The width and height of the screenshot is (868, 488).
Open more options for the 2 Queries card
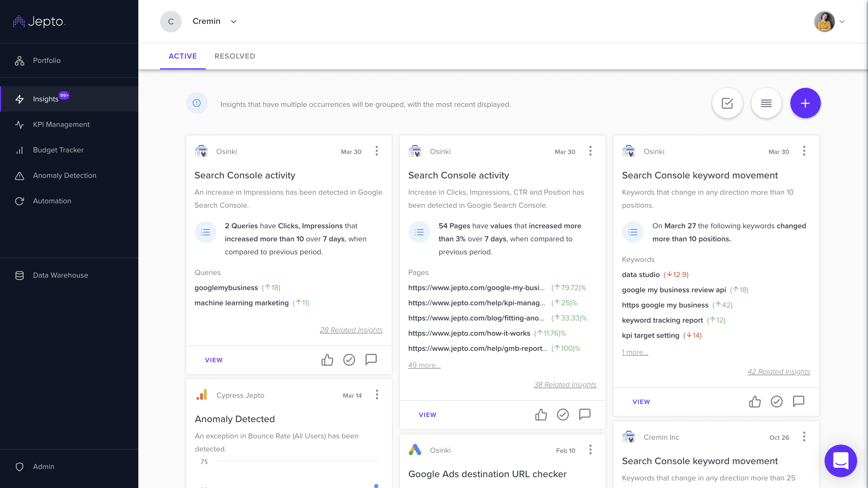[377, 151]
